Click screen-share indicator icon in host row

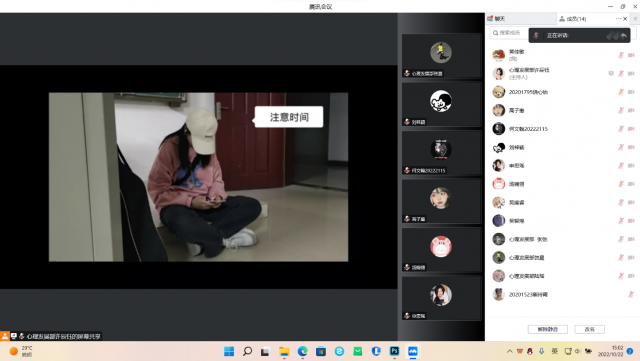click(611, 74)
